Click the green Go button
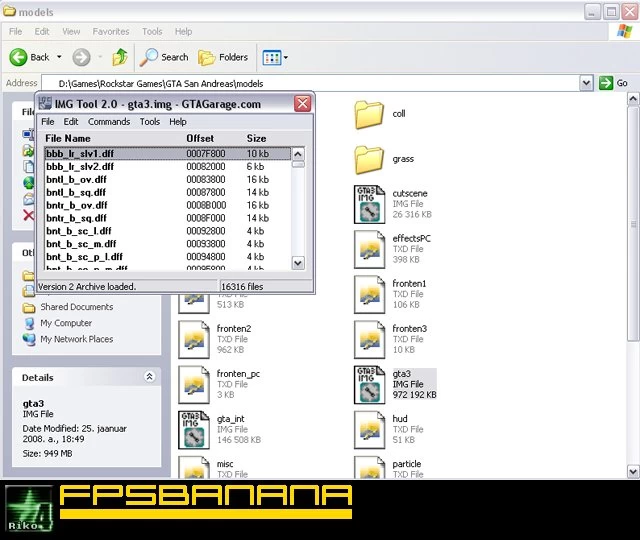This screenshot has width=640, height=540. tap(613, 83)
